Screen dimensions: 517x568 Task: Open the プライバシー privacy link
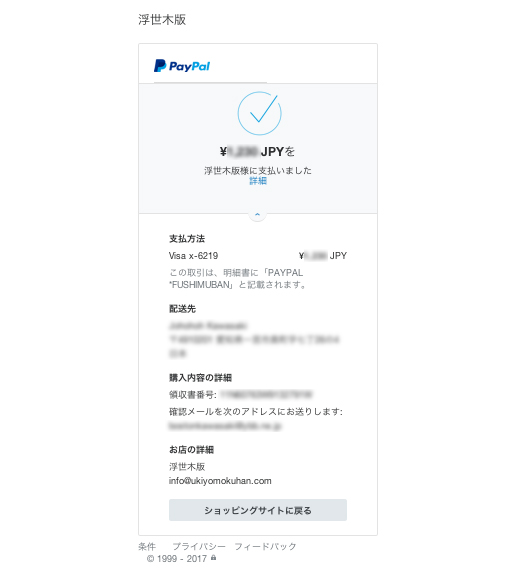tap(199, 546)
